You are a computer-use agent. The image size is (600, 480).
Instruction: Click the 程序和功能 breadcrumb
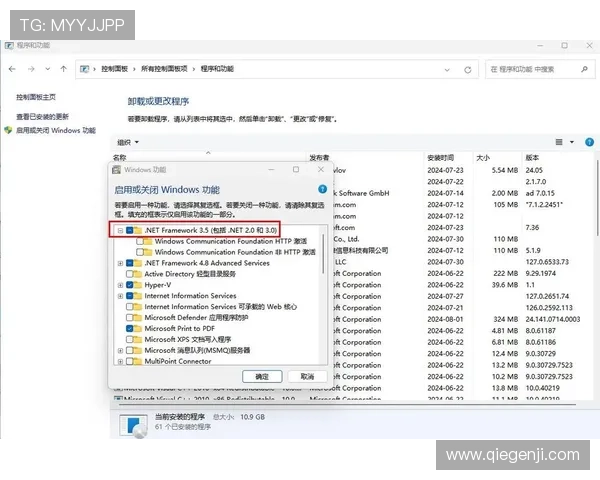[217, 69]
